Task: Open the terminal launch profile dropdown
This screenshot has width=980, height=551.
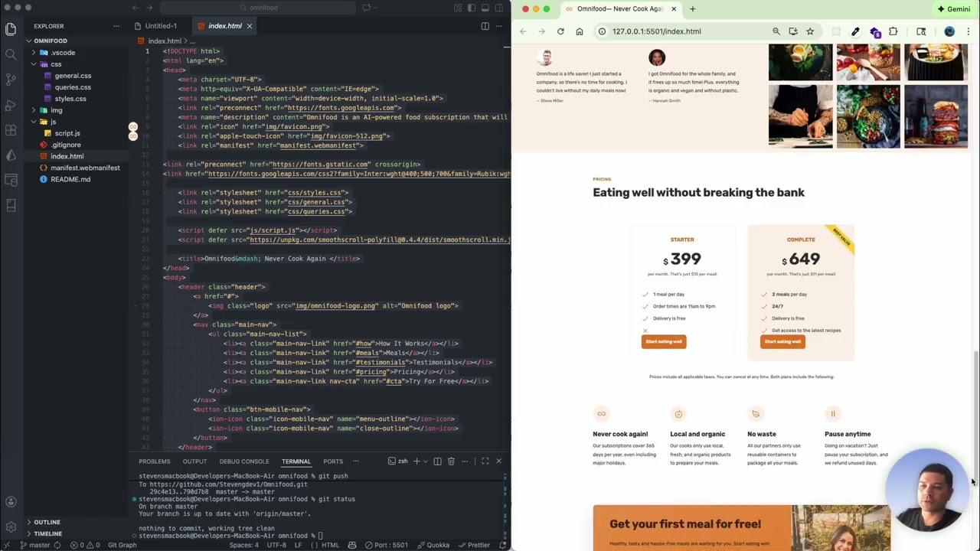Action: 424,461
